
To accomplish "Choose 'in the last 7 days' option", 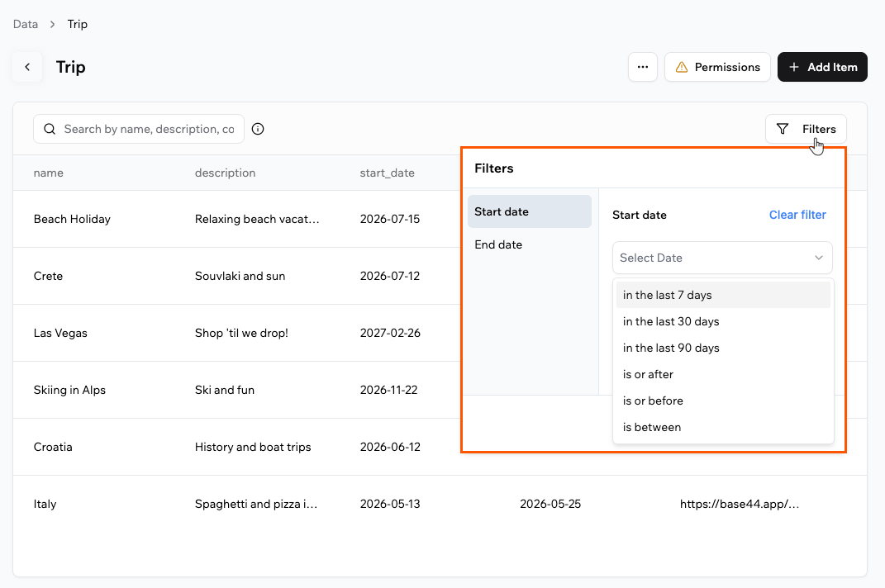I will pyautogui.click(x=723, y=295).
